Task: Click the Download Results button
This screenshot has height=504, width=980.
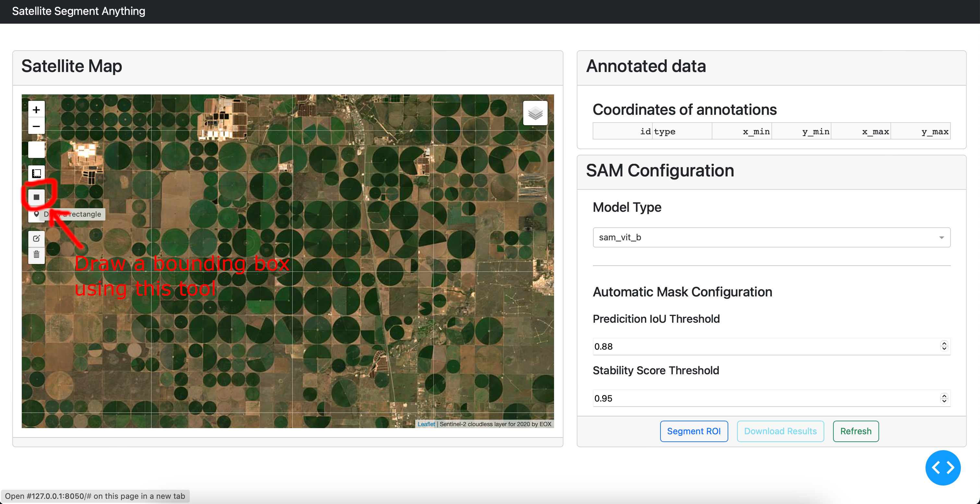Action: click(780, 431)
